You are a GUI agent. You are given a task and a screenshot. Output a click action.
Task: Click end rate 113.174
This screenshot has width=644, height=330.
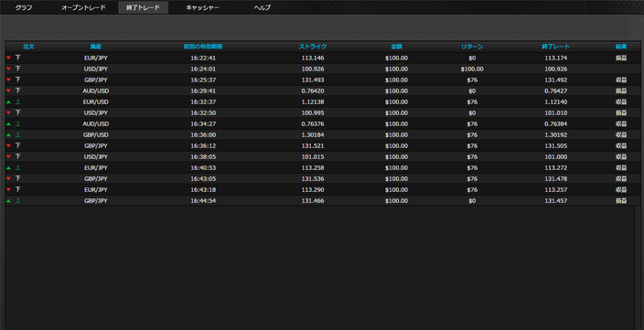(555, 58)
